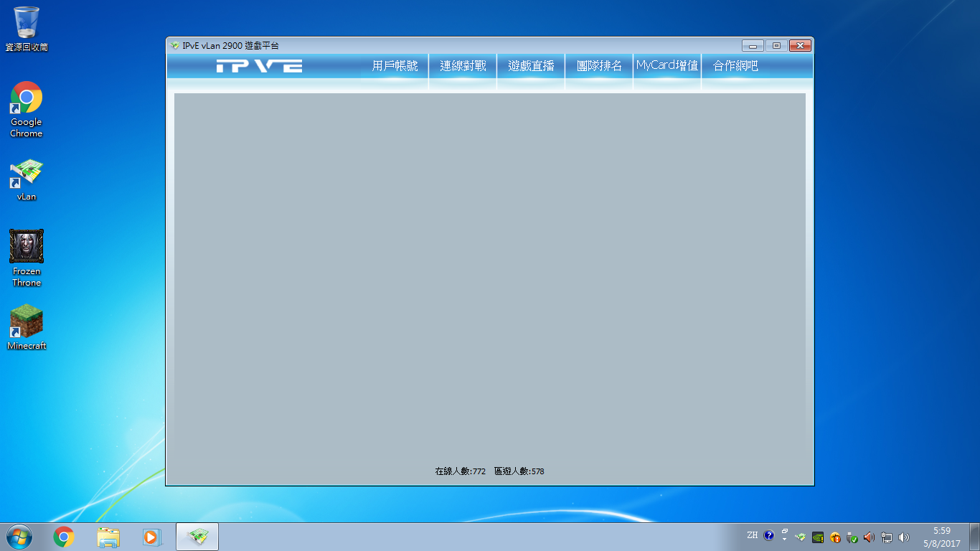The height and width of the screenshot is (551, 980).
Task: Click the ZH language indicator
Action: pos(753,535)
